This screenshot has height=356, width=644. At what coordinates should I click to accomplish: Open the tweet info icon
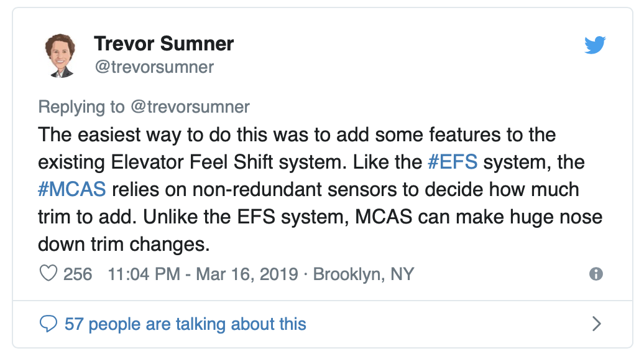[596, 274]
